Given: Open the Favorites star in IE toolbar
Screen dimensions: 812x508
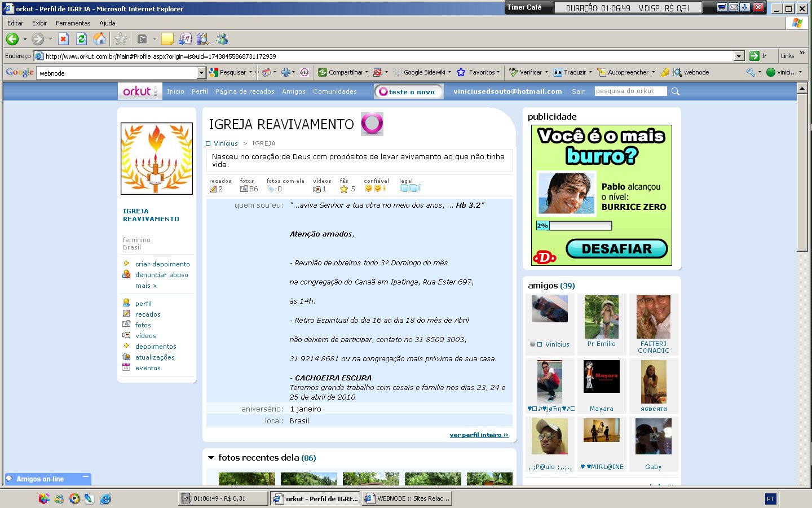Looking at the screenshot, I should click(x=120, y=39).
